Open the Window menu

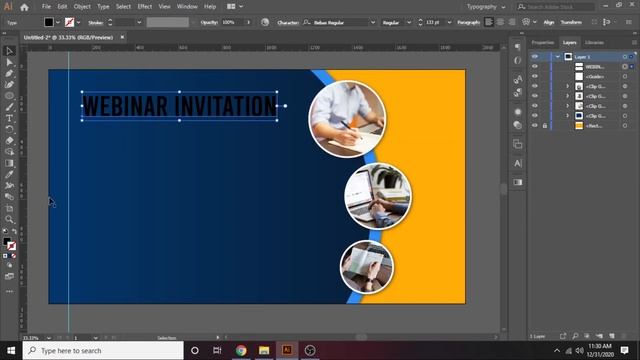(187, 7)
